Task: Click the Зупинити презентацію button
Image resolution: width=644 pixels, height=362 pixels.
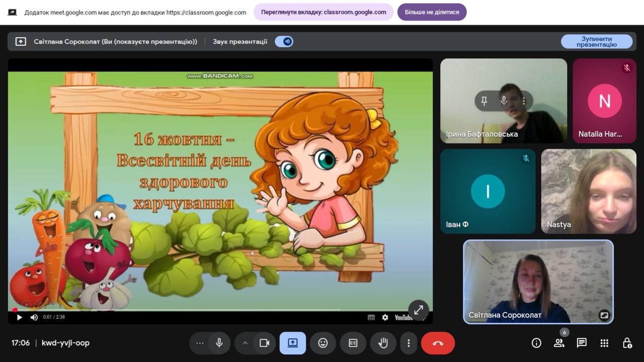Action: (x=597, y=42)
